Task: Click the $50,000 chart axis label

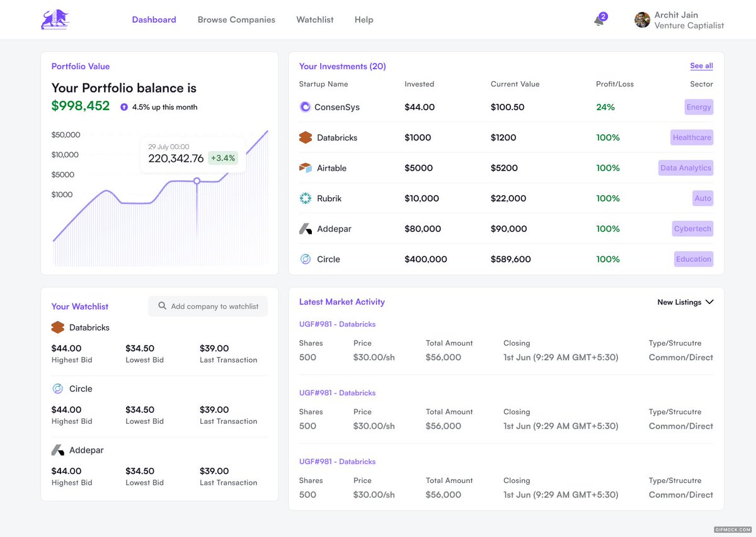Action: [x=66, y=135]
